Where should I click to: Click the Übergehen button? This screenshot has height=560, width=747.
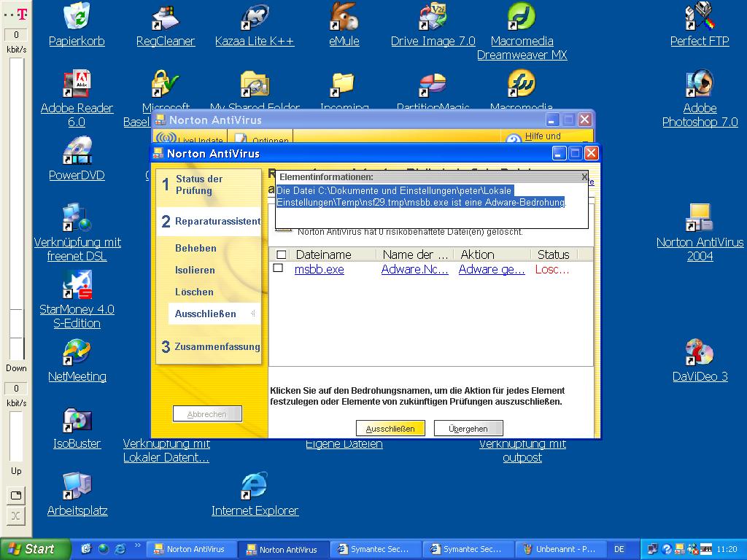[468, 429]
